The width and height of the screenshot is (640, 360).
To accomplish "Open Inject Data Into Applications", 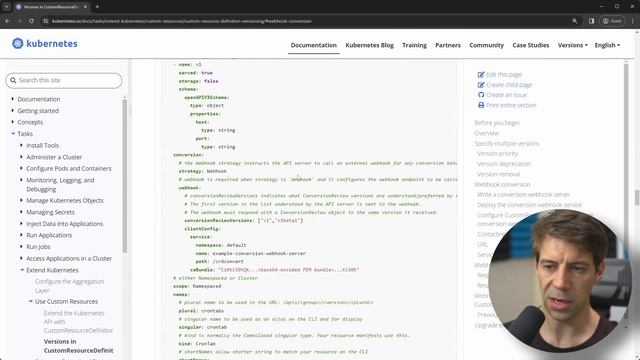I will [x=64, y=224].
